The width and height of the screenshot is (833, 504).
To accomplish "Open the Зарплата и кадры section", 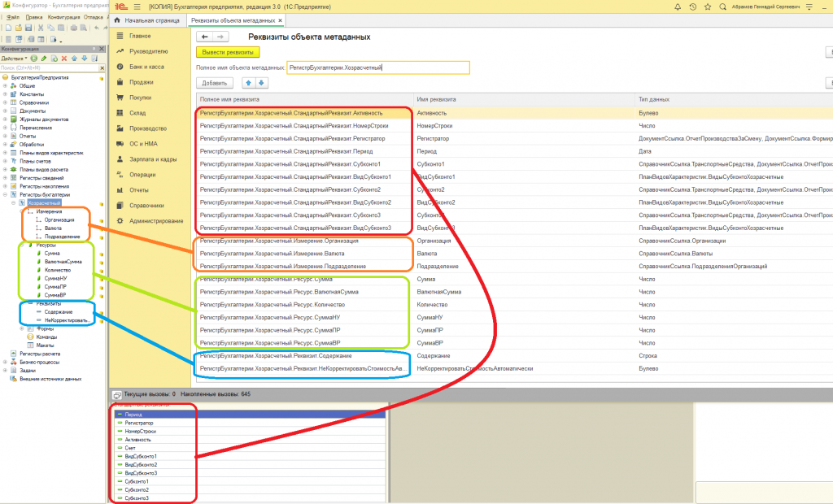I will (153, 159).
